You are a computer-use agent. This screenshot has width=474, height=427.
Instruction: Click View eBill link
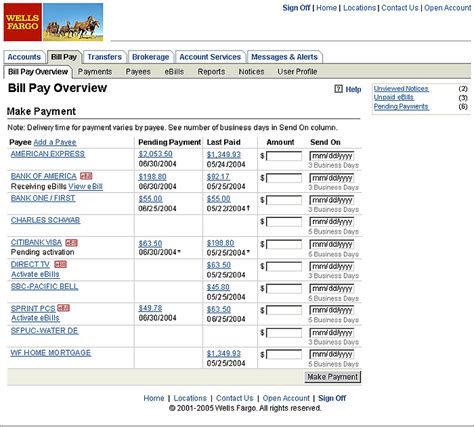(86, 186)
